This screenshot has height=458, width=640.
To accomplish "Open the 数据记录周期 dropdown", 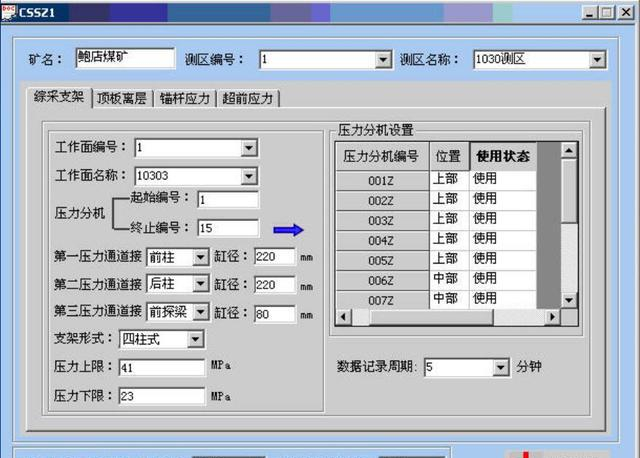I will pos(500,367).
